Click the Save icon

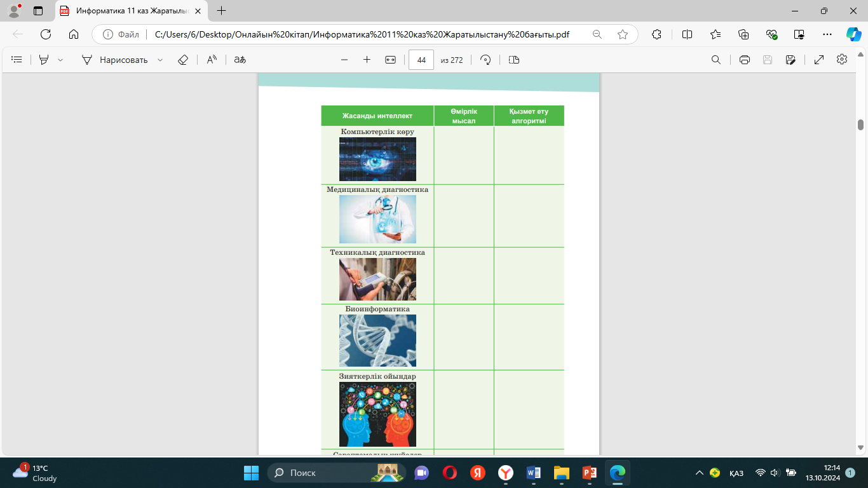(768, 60)
